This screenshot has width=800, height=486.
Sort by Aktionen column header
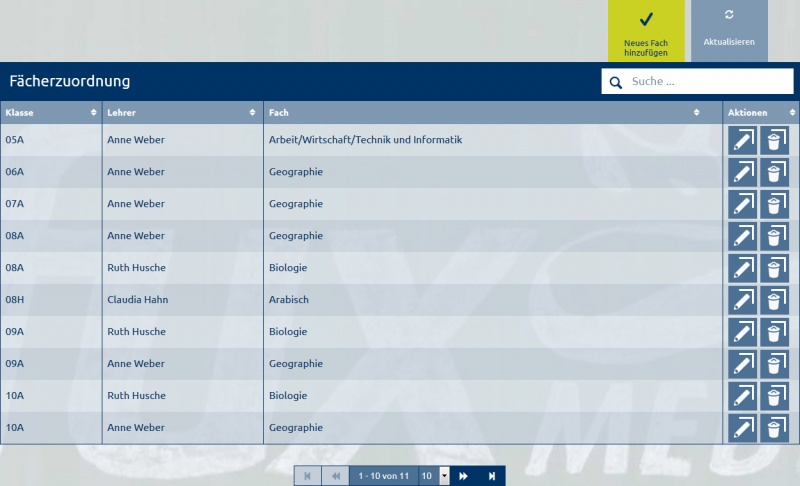point(761,112)
